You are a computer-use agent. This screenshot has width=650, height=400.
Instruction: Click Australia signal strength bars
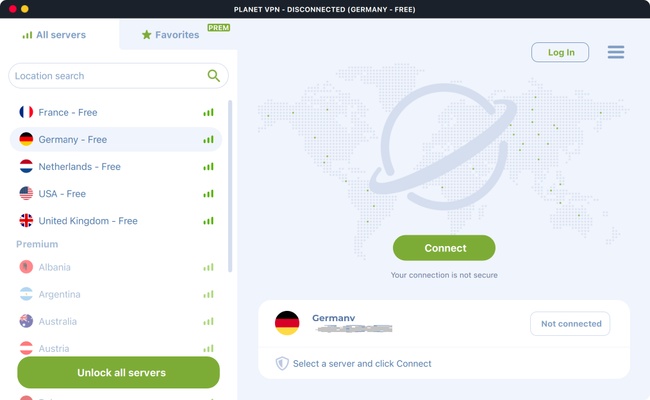[209, 321]
